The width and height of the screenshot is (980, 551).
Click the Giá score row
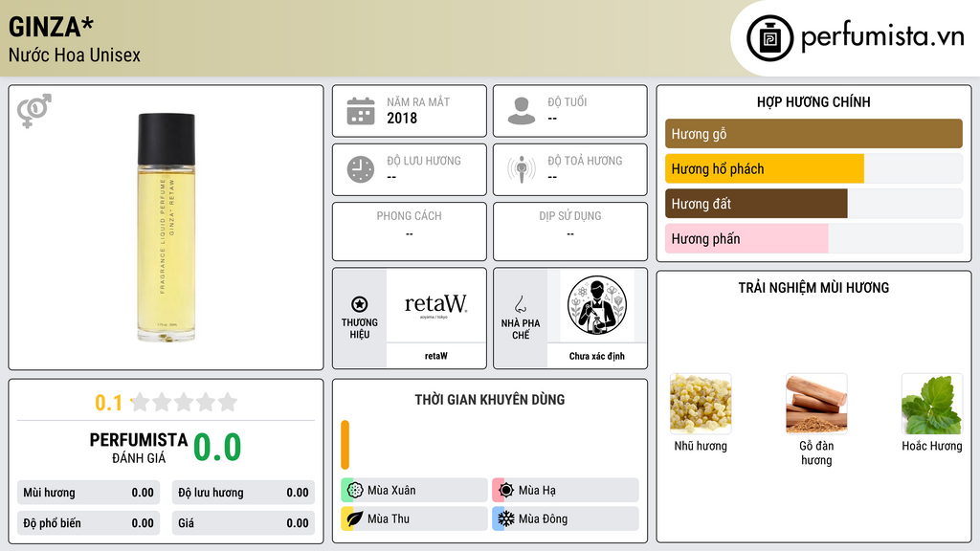click(x=243, y=523)
